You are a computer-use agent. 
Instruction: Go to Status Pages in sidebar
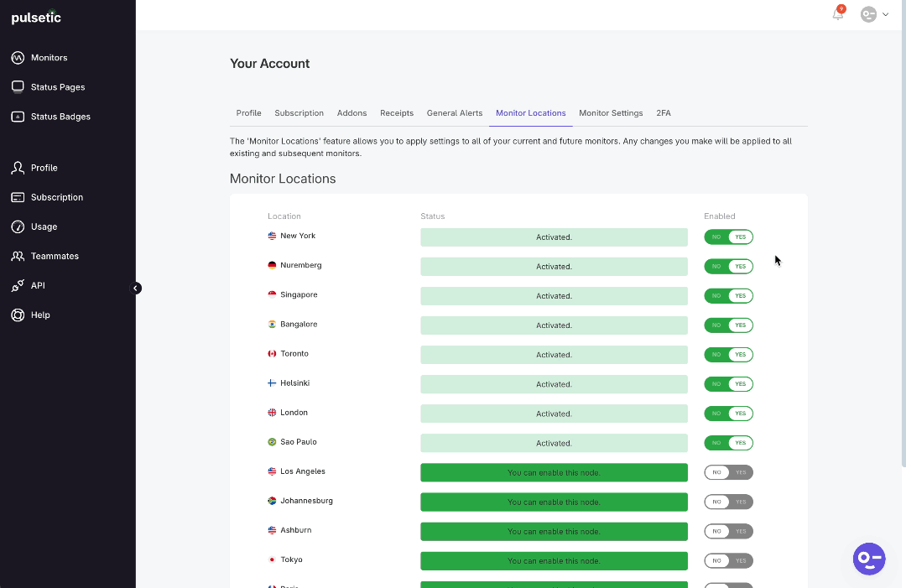coord(58,87)
